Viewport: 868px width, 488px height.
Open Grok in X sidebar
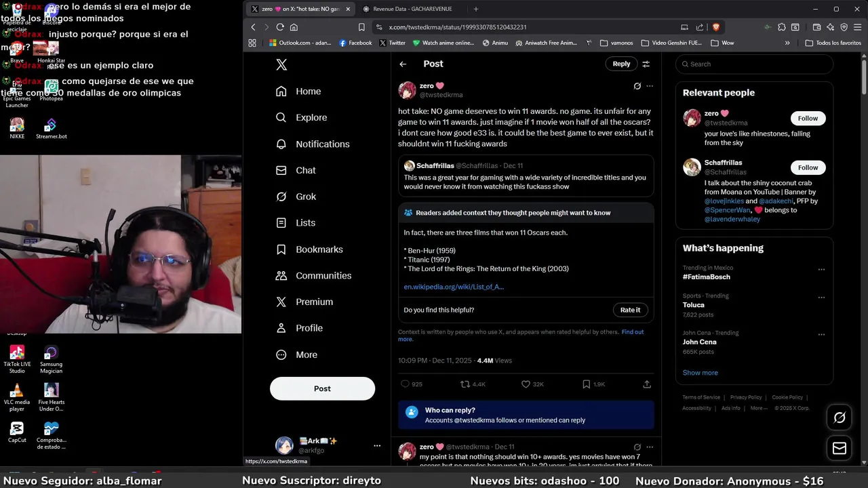click(x=296, y=197)
